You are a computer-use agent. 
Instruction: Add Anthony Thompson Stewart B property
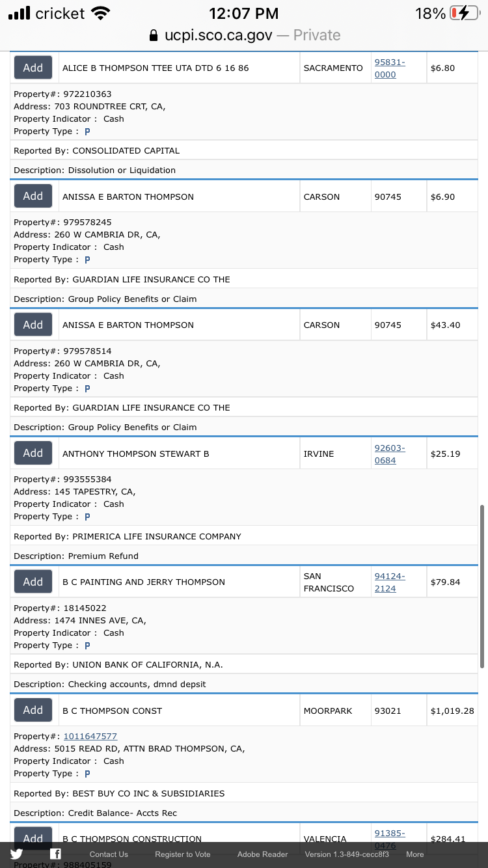33,453
